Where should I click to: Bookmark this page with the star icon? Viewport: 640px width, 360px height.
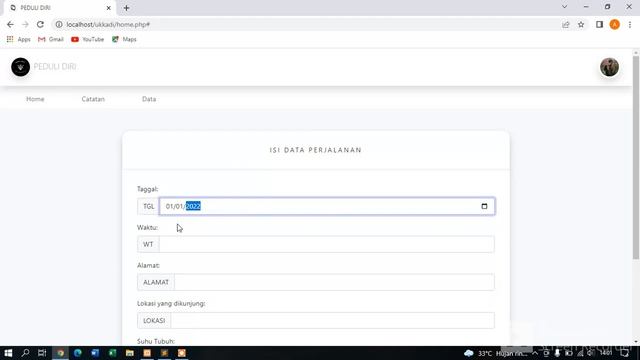[581, 24]
